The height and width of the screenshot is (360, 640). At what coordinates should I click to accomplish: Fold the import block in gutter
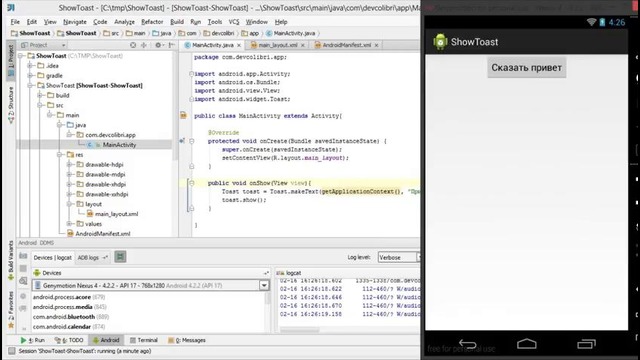coord(191,74)
